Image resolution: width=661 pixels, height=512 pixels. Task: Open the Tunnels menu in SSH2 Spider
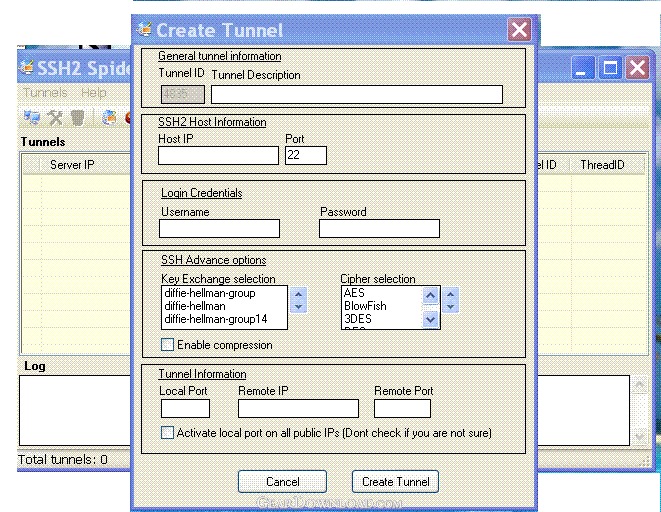point(45,93)
